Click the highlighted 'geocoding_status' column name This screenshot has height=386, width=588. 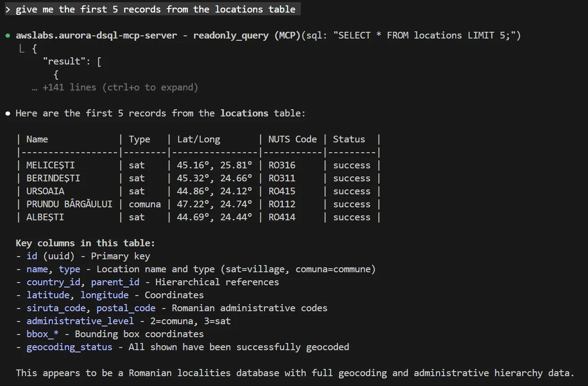pos(69,347)
